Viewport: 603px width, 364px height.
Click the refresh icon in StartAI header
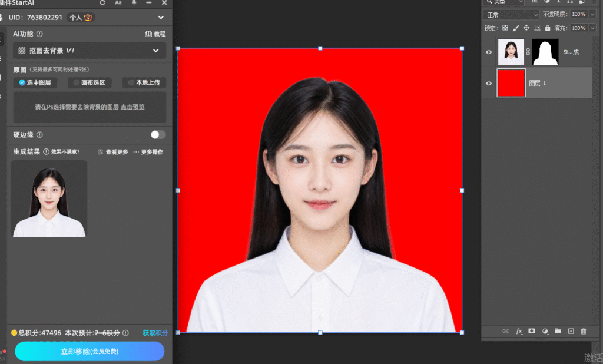(102, 3)
